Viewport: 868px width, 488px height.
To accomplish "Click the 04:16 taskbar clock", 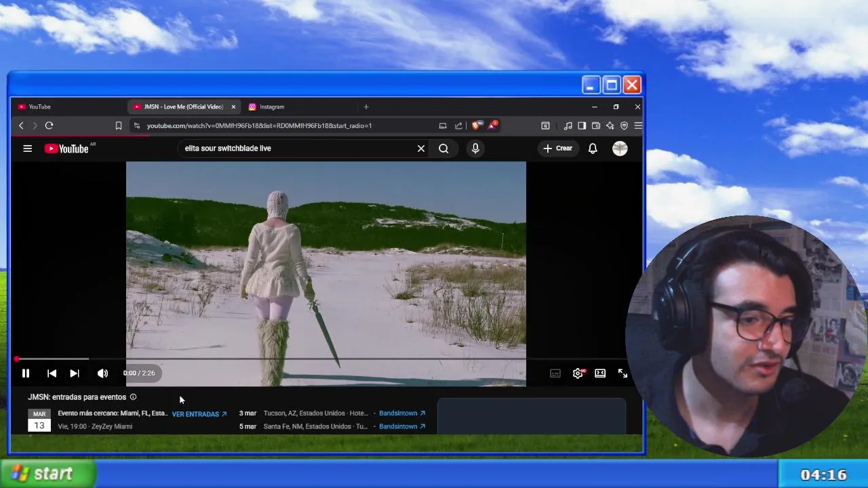I will [x=823, y=475].
